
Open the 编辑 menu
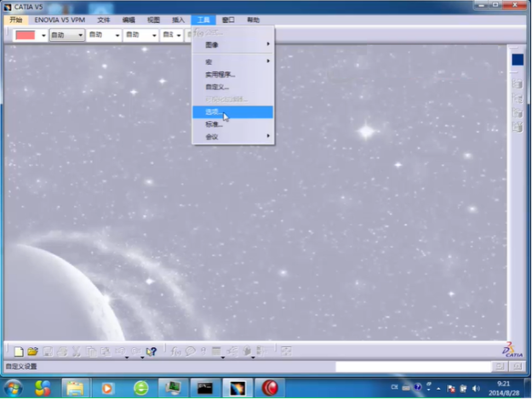[x=129, y=20]
